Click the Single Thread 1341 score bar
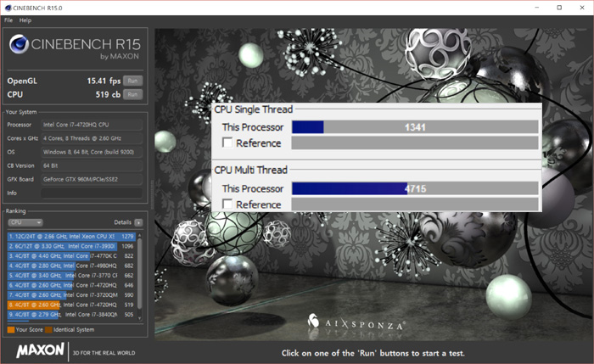 415,127
